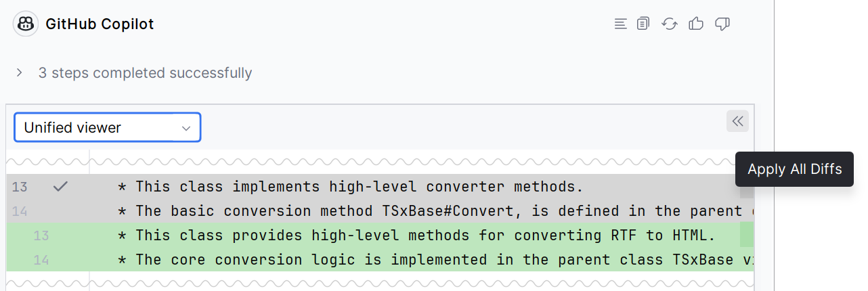Select removed line "This class implements high-level converter"

[380, 187]
